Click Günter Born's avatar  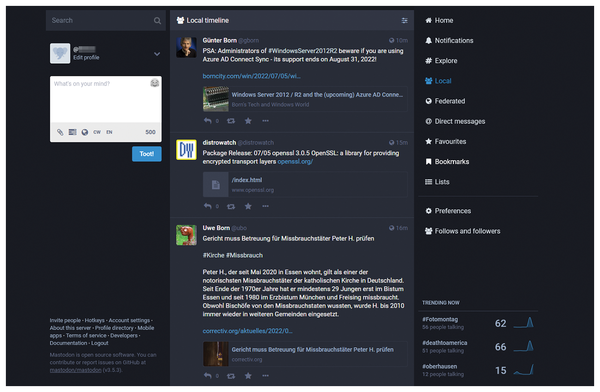tap(186, 47)
